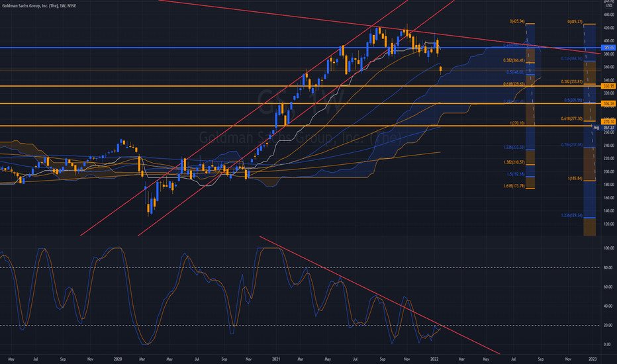
Task: Click the blue current price label on axis
Action: click(609, 48)
